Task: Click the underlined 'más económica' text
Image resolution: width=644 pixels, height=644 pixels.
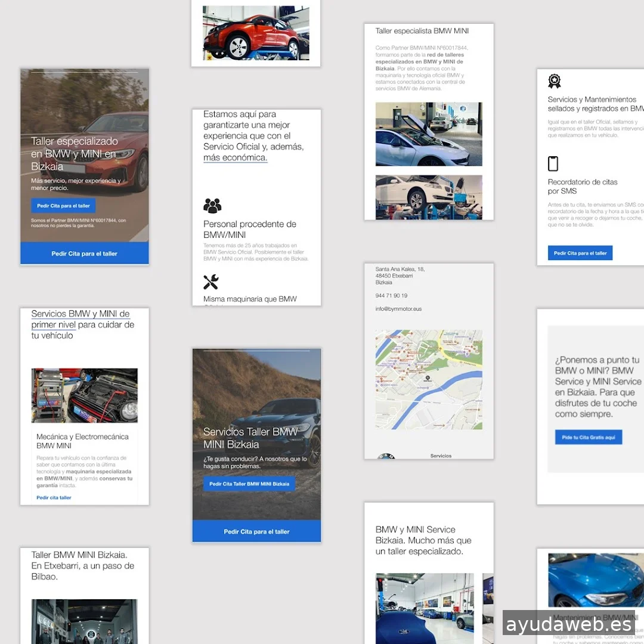Action: 235,157
